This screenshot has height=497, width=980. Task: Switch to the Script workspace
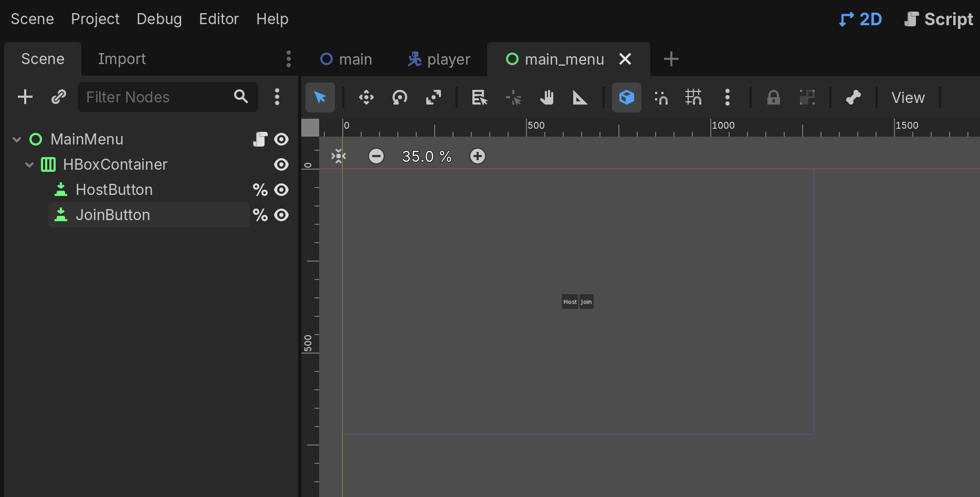[x=939, y=19]
